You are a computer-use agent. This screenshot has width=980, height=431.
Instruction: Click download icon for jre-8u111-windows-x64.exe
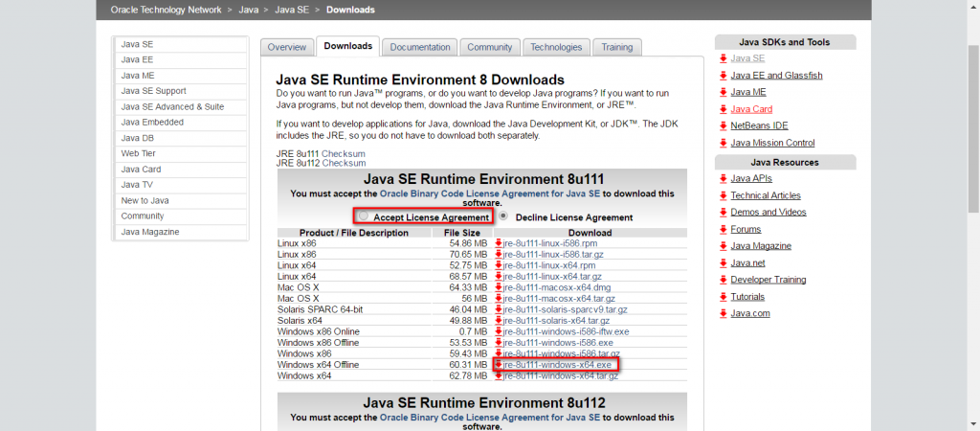[x=499, y=364]
